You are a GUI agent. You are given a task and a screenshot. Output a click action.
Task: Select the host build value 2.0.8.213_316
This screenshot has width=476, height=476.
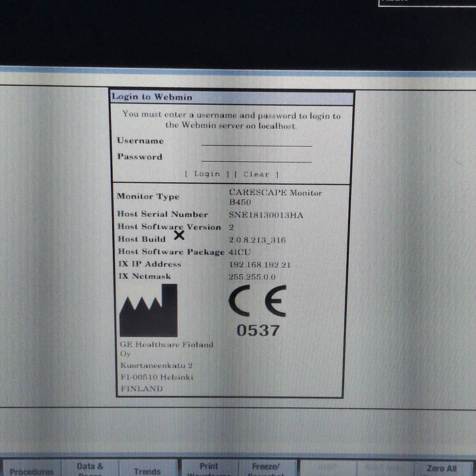(x=258, y=240)
